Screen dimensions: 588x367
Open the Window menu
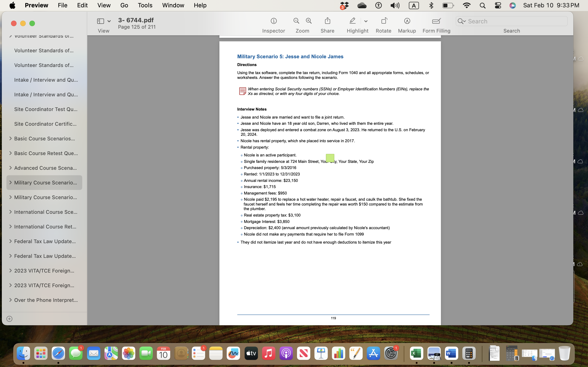pos(173,5)
